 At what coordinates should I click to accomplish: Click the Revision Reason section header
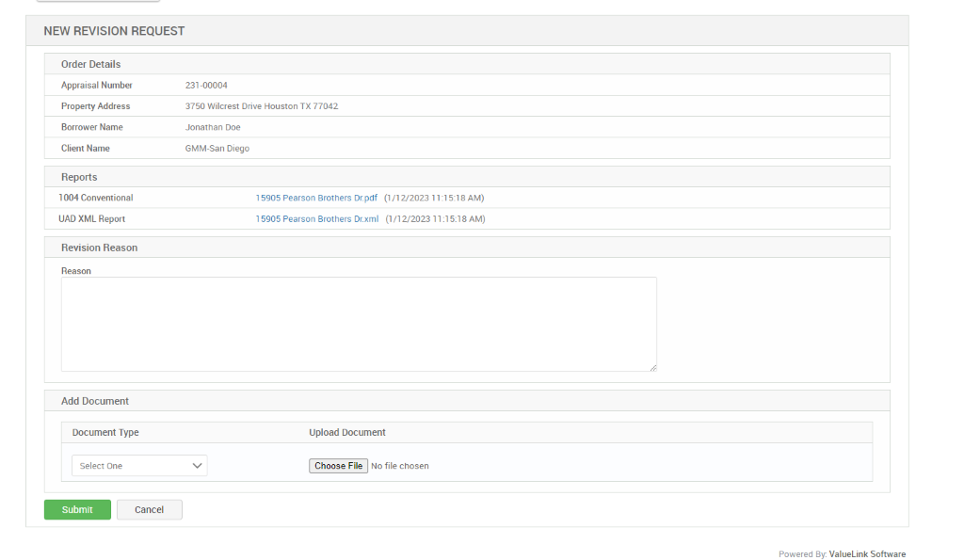click(99, 247)
